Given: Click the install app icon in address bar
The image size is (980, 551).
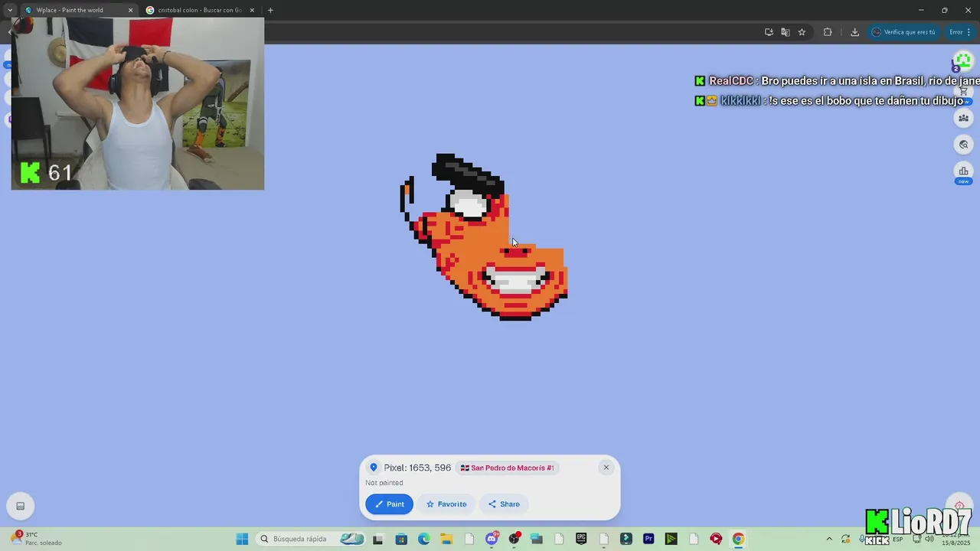Looking at the screenshot, I should (769, 32).
